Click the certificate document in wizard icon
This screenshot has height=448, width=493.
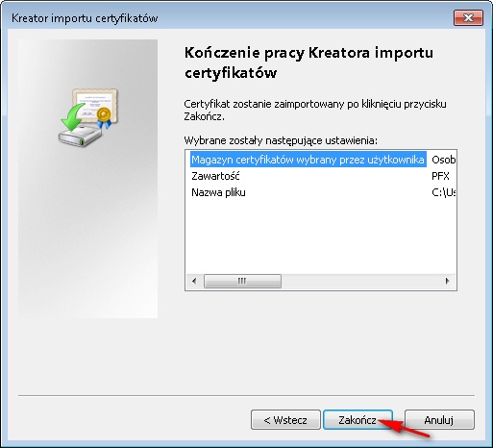point(95,103)
